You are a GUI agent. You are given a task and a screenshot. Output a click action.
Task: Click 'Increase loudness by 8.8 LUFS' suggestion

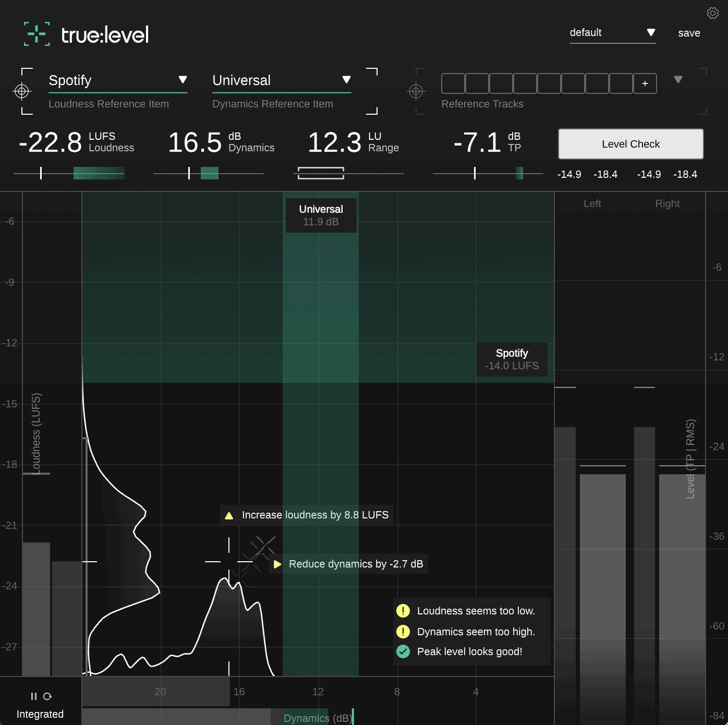[306, 515]
